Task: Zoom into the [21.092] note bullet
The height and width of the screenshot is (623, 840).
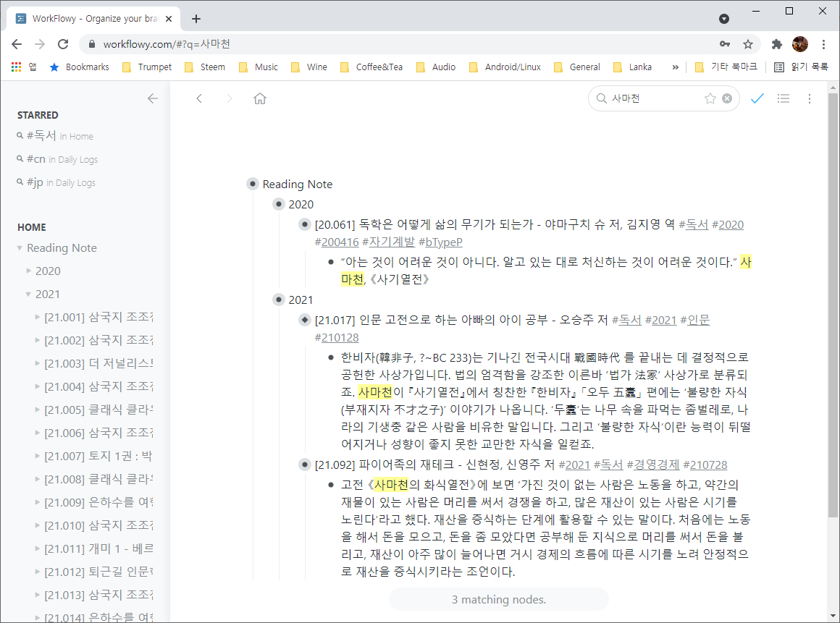Action: click(305, 465)
